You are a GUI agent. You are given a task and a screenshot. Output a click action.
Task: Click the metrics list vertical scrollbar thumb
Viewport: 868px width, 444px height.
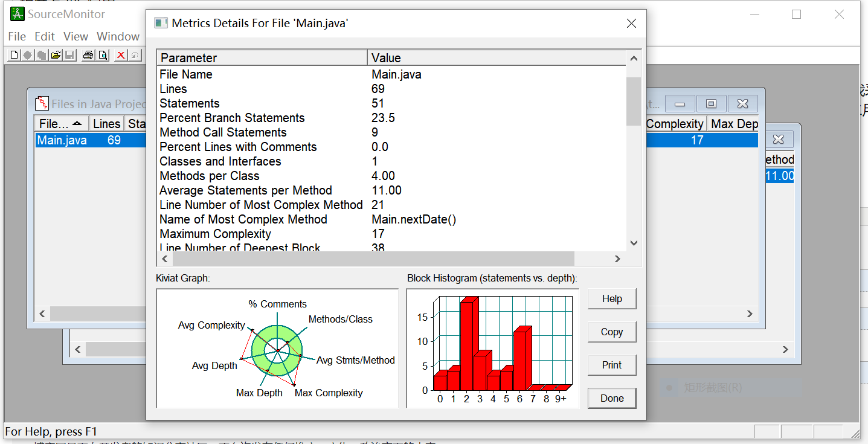coord(634,101)
